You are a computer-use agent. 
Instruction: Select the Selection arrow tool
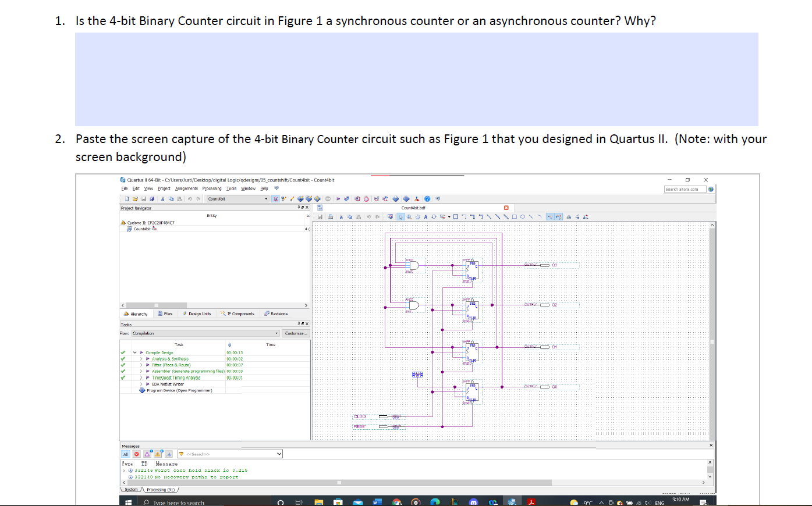click(x=400, y=216)
